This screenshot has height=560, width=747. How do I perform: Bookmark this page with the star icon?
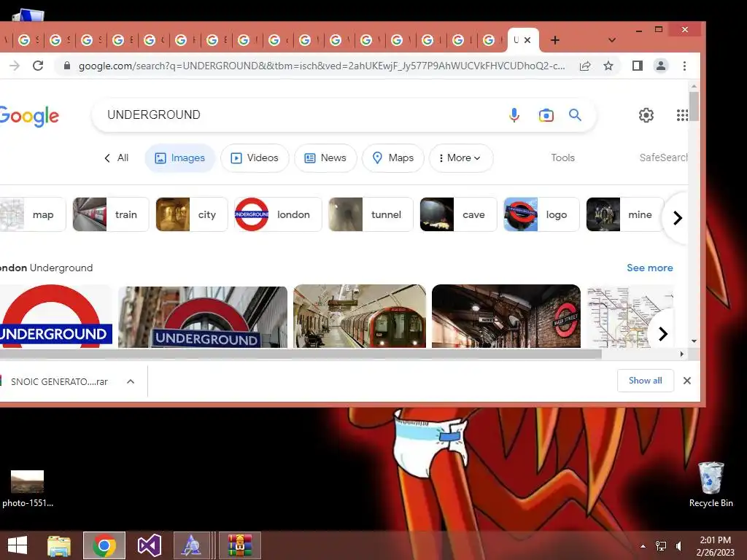[x=608, y=66]
